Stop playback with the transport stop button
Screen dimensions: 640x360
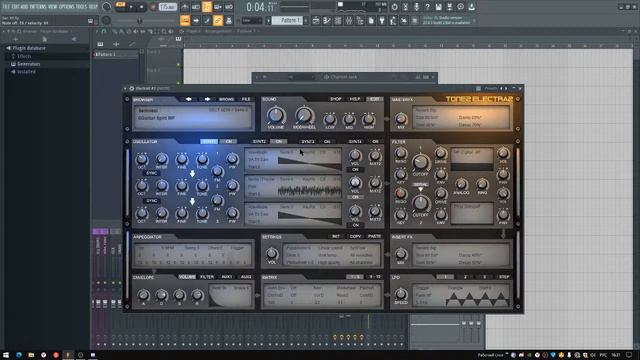[x=142, y=7]
